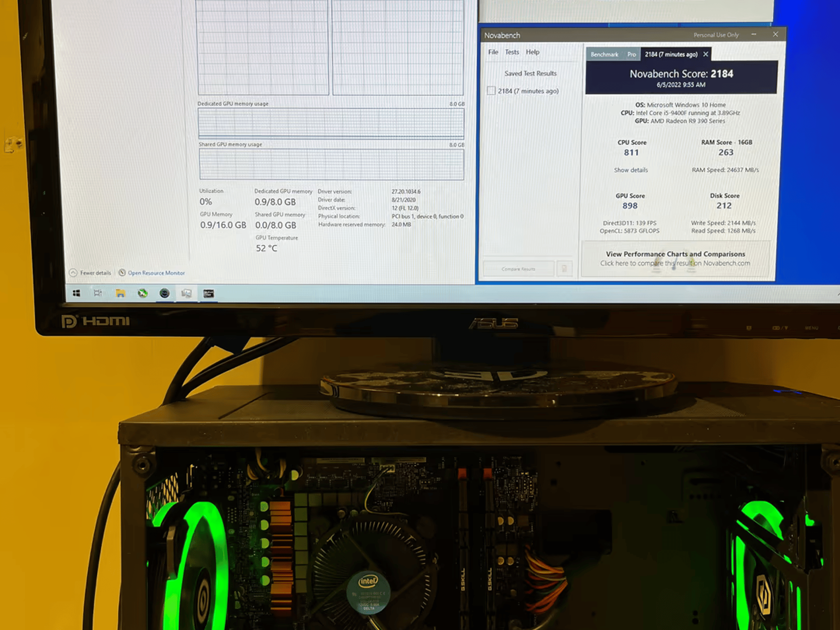Click the Novabench Score: 2184 heading
840x630 pixels.
click(681, 74)
